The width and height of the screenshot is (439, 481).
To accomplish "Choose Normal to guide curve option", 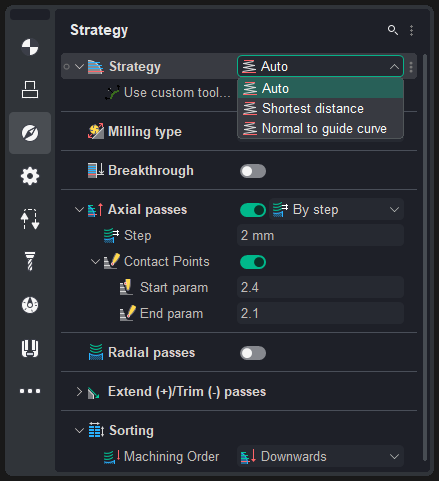I will tap(320, 128).
